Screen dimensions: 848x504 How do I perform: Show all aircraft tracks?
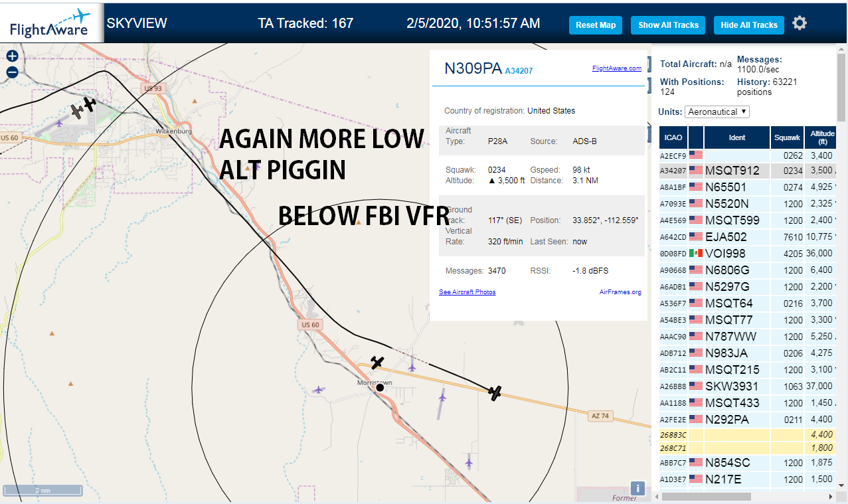(x=668, y=25)
